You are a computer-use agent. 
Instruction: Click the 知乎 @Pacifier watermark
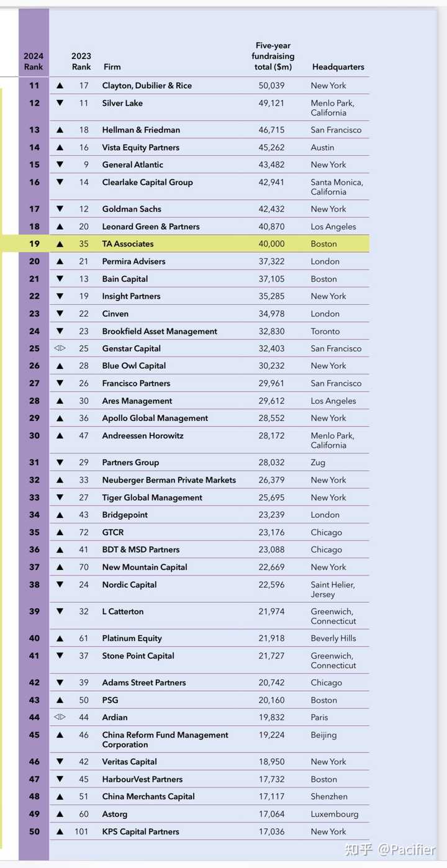point(390,848)
